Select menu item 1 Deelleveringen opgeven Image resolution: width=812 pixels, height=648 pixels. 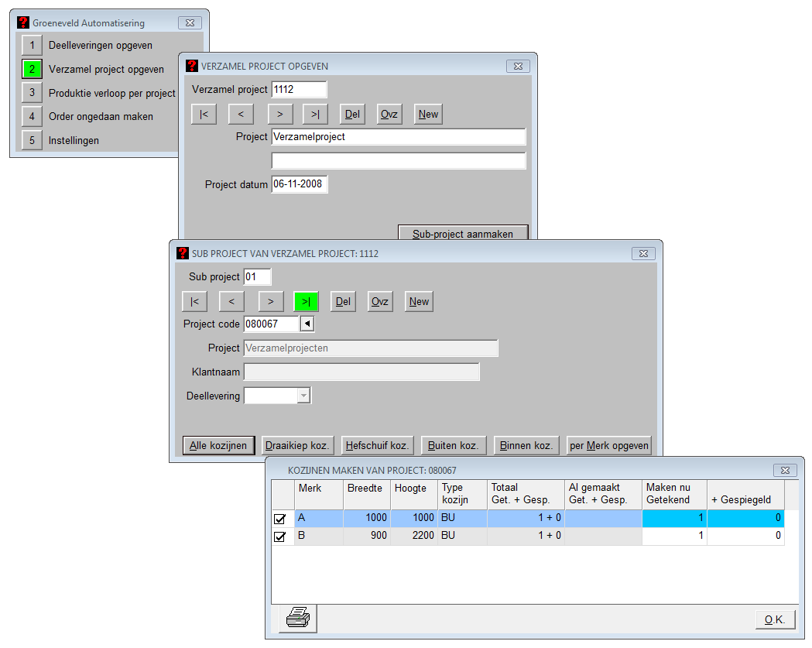coord(32,45)
